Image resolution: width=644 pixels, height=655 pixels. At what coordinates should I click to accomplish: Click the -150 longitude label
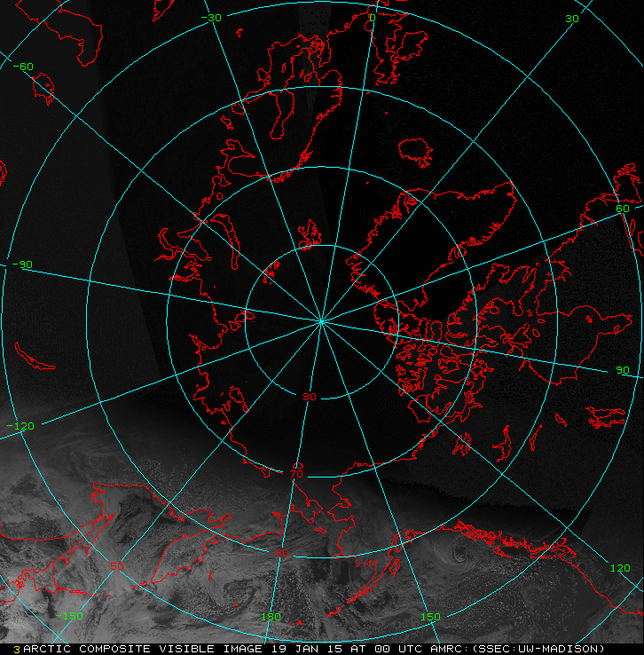pos(69,616)
